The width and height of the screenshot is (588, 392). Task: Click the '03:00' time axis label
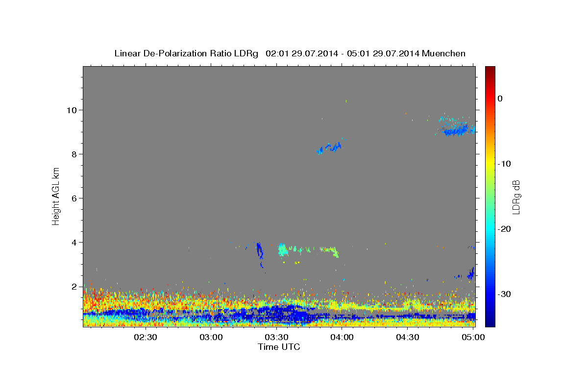point(211,337)
